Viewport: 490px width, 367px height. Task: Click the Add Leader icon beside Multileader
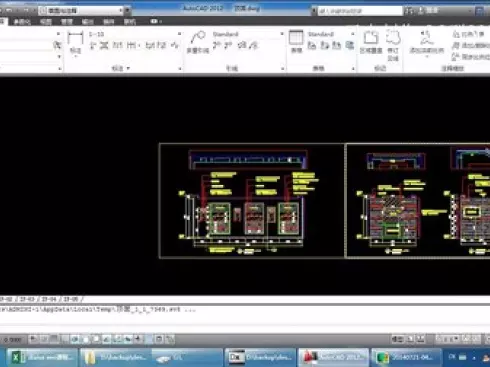coord(217,45)
